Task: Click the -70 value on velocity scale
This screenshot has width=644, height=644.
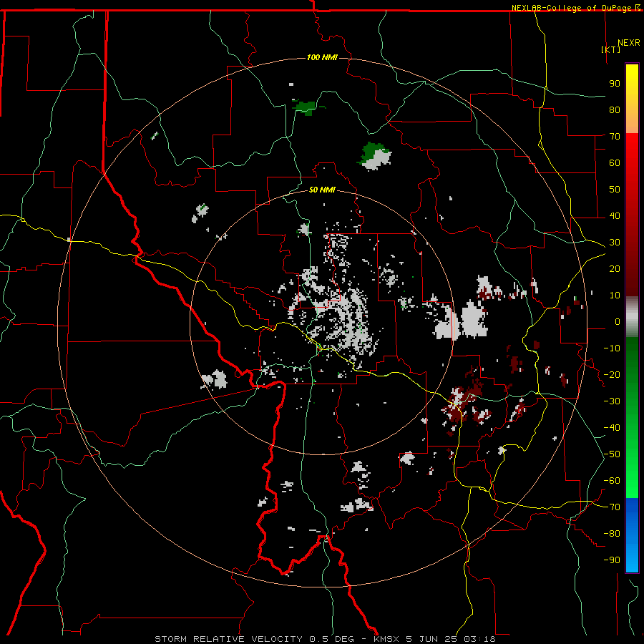Action: coord(612,507)
